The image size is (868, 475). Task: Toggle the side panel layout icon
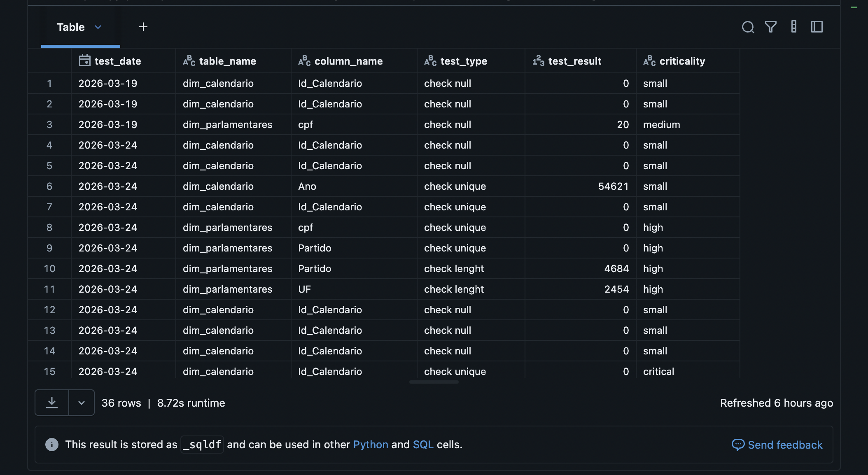coord(817,27)
